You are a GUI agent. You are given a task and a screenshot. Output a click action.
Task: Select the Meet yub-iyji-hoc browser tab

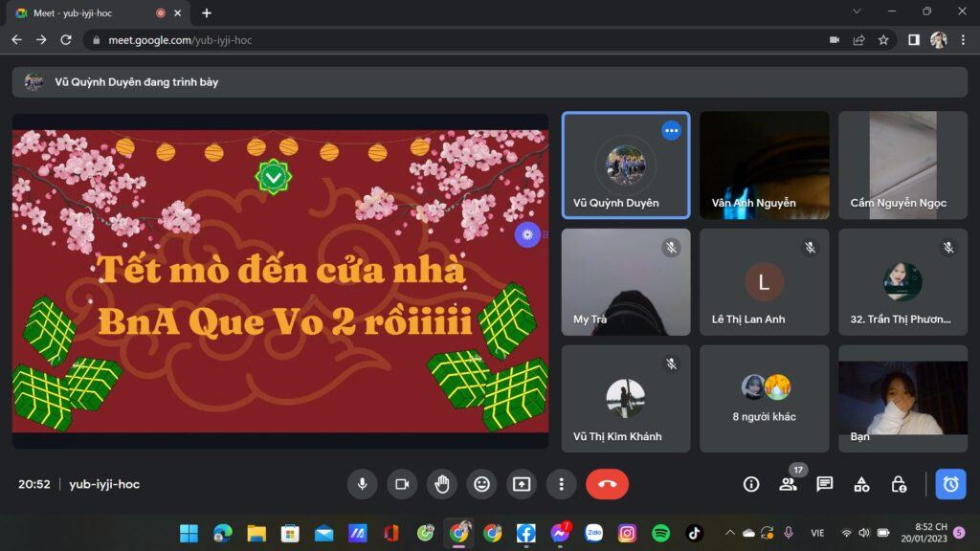point(84,13)
